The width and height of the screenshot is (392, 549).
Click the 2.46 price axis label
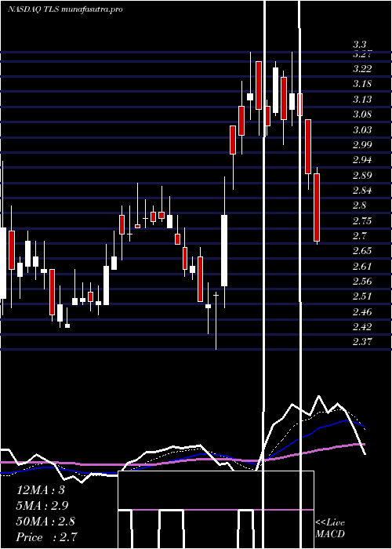361,312
